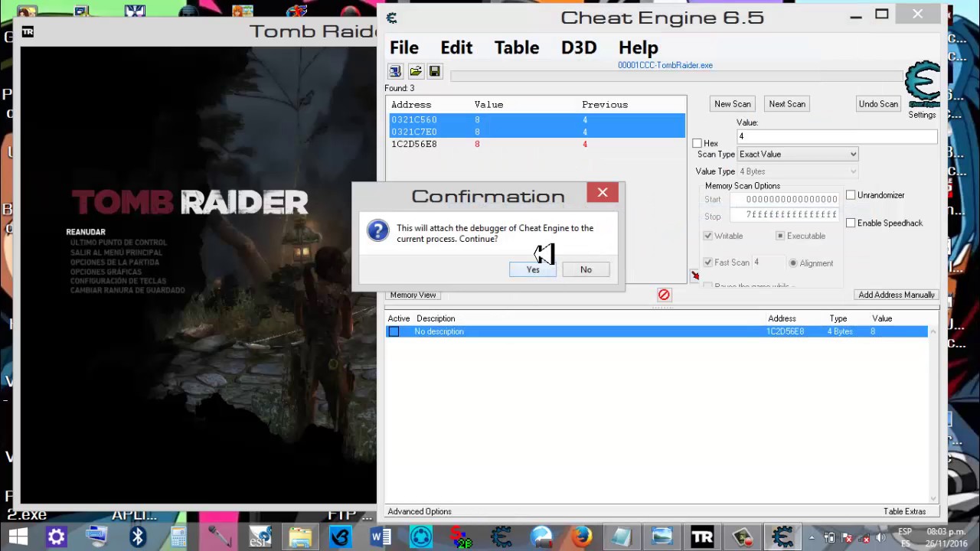Open Microsoft Word from taskbar
Viewport: 980px width, 551px height.
point(380,536)
